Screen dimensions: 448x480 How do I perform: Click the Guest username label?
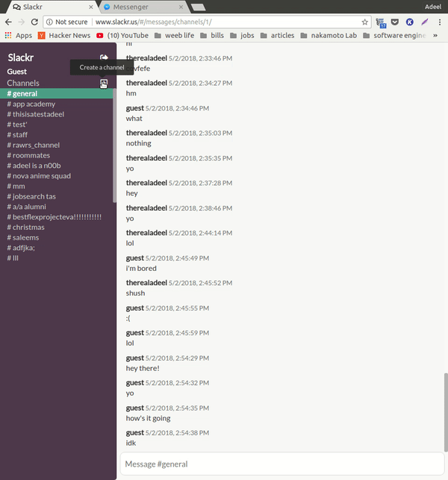tap(17, 72)
